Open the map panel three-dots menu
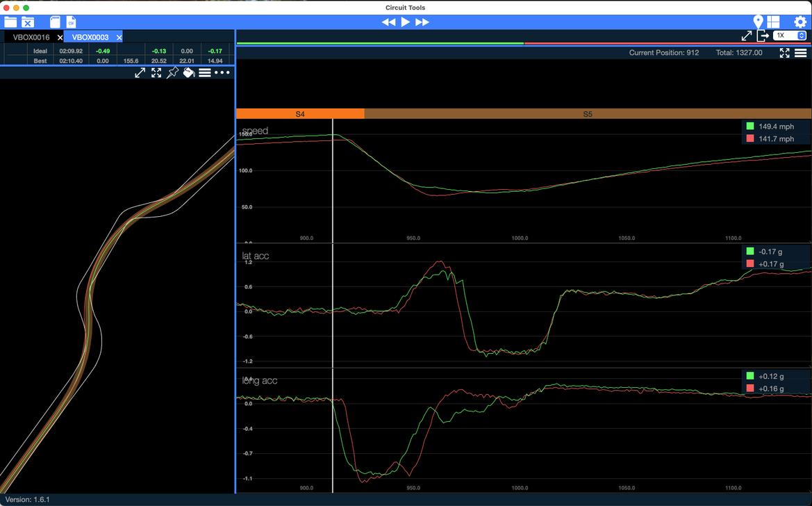The image size is (812, 506). click(222, 72)
